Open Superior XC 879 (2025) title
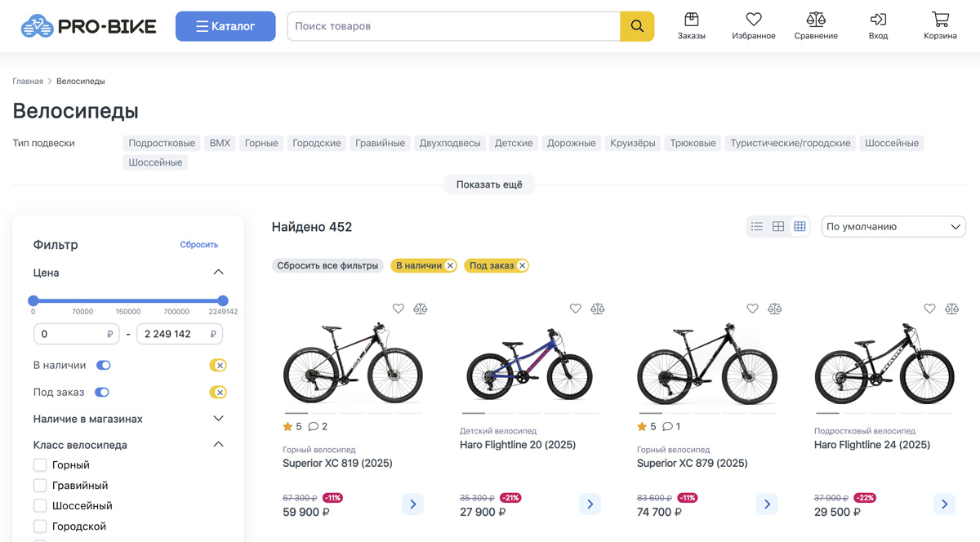Image resolution: width=980 pixels, height=542 pixels. (x=693, y=463)
